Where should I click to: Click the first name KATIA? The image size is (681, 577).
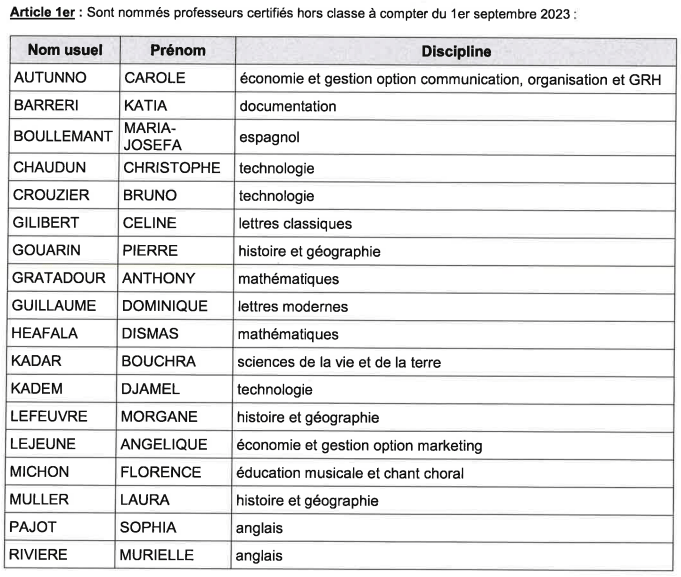(x=145, y=105)
